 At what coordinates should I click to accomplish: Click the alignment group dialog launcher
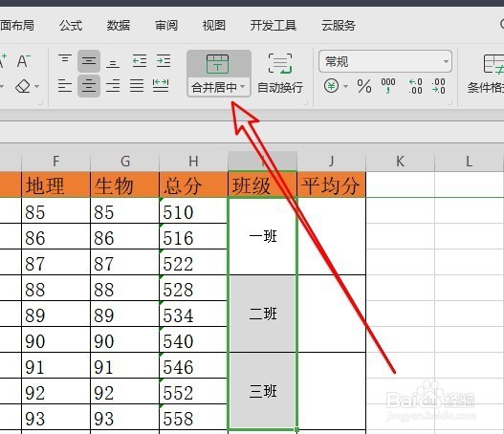[x=305, y=103]
